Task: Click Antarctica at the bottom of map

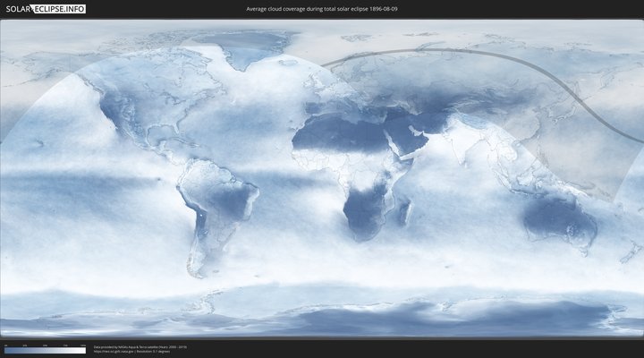Action: click(x=358, y=318)
